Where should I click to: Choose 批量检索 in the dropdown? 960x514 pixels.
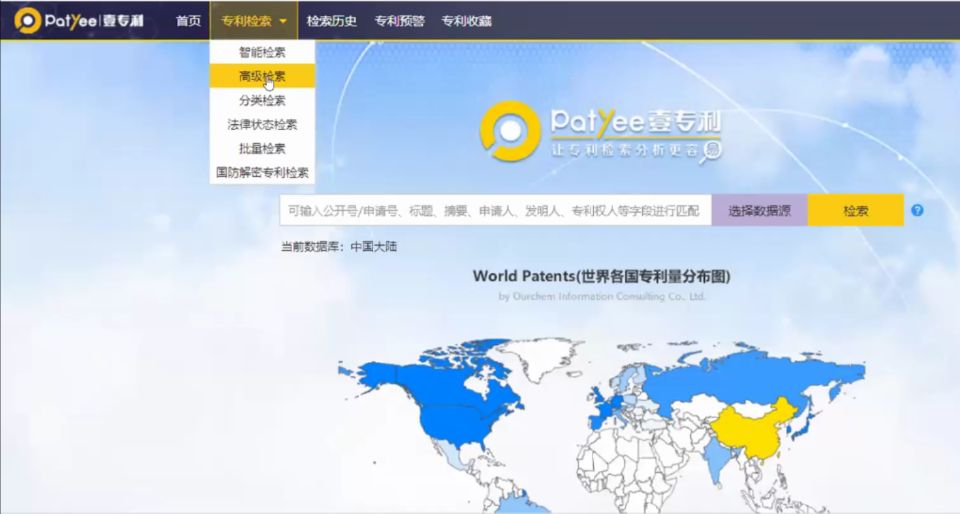tap(262, 149)
